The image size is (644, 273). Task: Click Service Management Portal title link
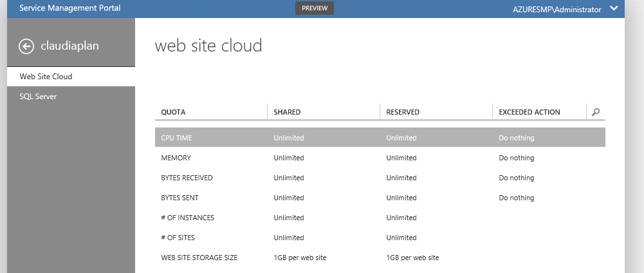point(60,8)
